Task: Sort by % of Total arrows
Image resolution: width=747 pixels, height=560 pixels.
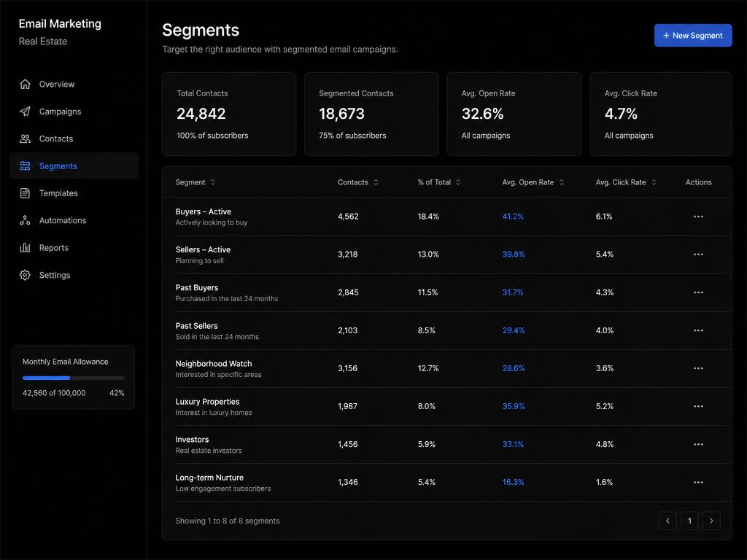Action: coord(458,182)
